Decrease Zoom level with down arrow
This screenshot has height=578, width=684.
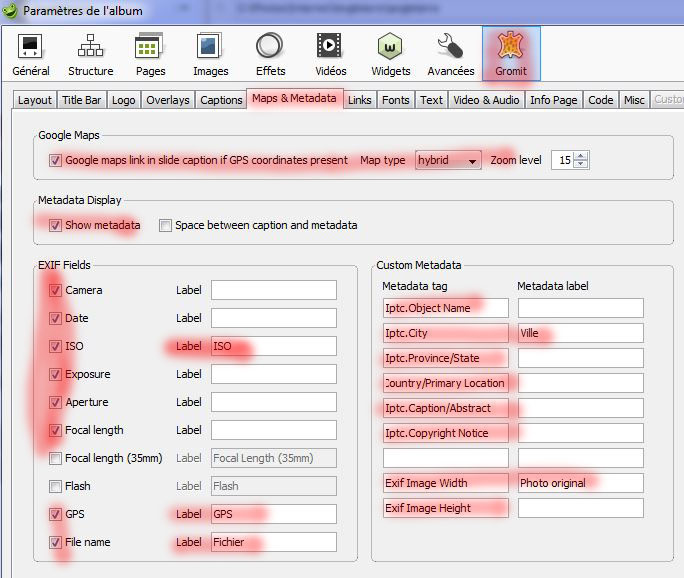(582, 165)
